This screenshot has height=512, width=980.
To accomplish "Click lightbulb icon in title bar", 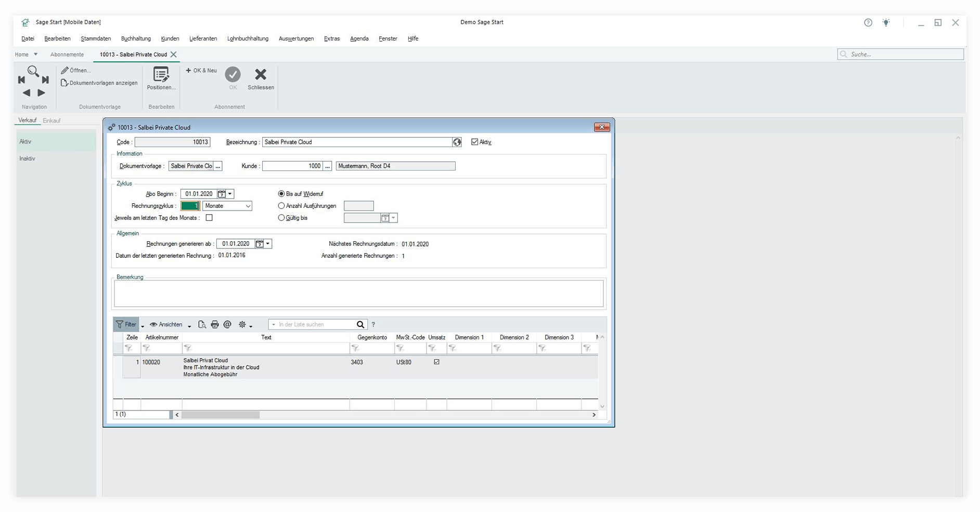I will tap(886, 22).
